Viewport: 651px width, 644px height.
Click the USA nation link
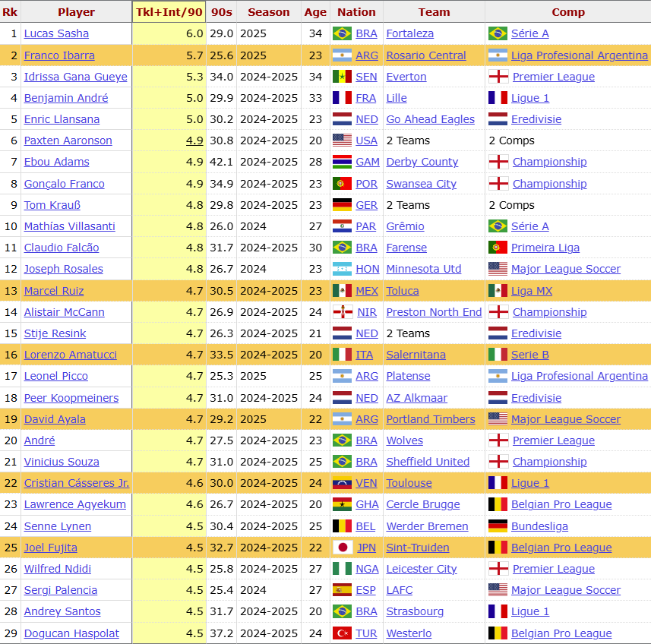[x=367, y=140]
